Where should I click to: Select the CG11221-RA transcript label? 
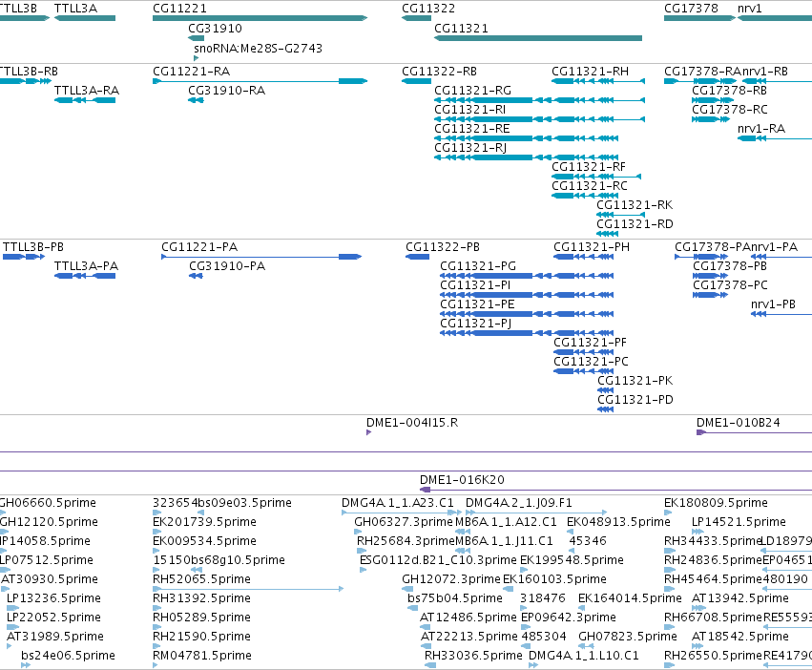(191, 71)
